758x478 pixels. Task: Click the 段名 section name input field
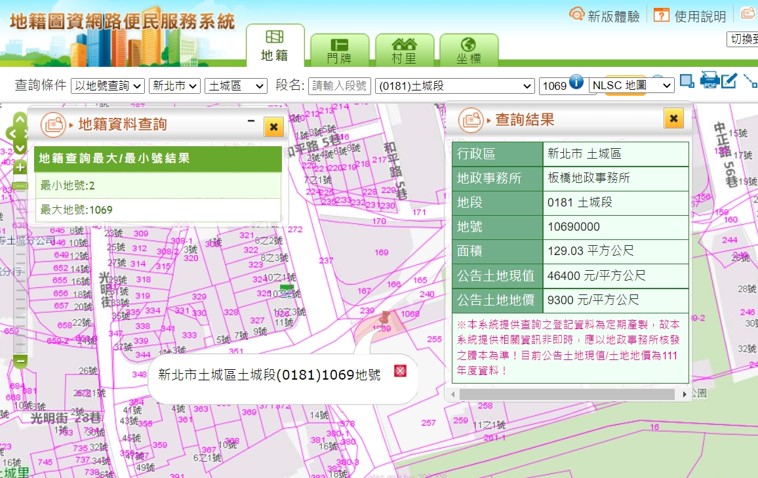coord(338,86)
